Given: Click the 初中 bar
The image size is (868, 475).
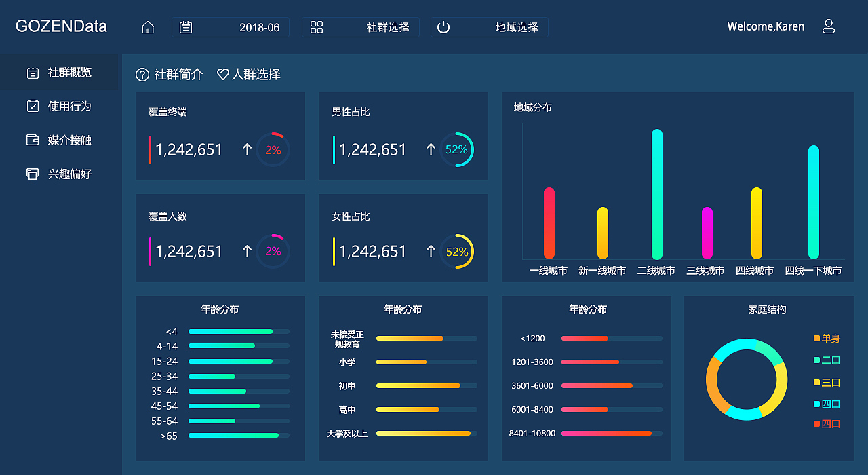Looking at the screenshot, I should [427, 385].
